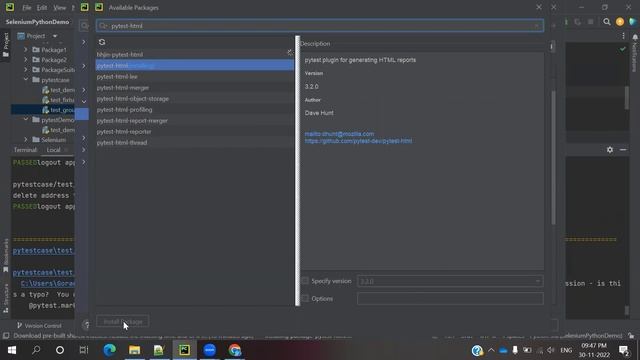Viewport: 640px width, 360px height.
Task: Open the github pytest-html repository link
Action: click(358, 141)
